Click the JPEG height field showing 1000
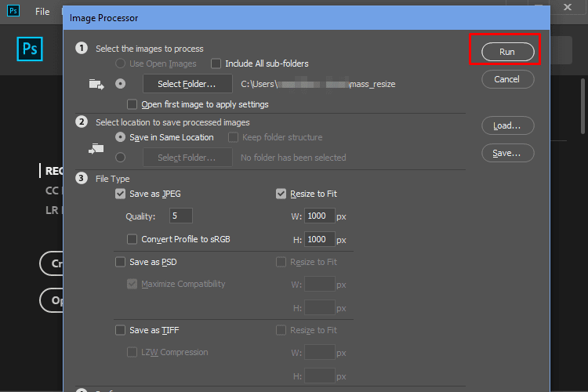Viewport: 588px width, 392px height. tap(320, 239)
